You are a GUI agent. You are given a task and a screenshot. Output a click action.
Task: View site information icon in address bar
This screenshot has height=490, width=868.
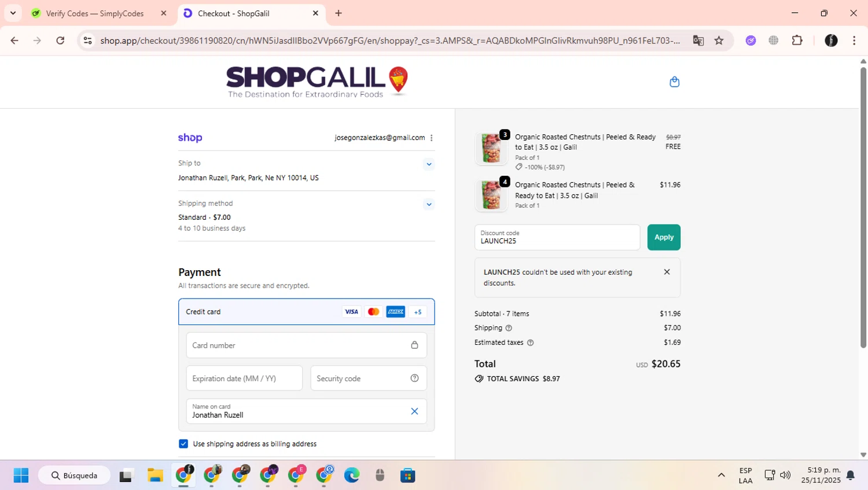tap(87, 40)
